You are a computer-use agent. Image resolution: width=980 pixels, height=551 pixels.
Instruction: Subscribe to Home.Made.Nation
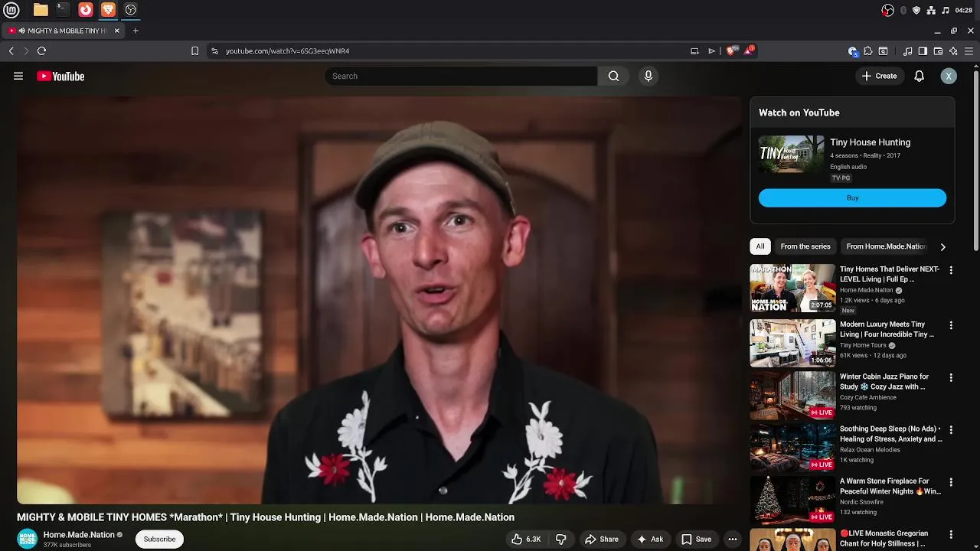pos(159,539)
